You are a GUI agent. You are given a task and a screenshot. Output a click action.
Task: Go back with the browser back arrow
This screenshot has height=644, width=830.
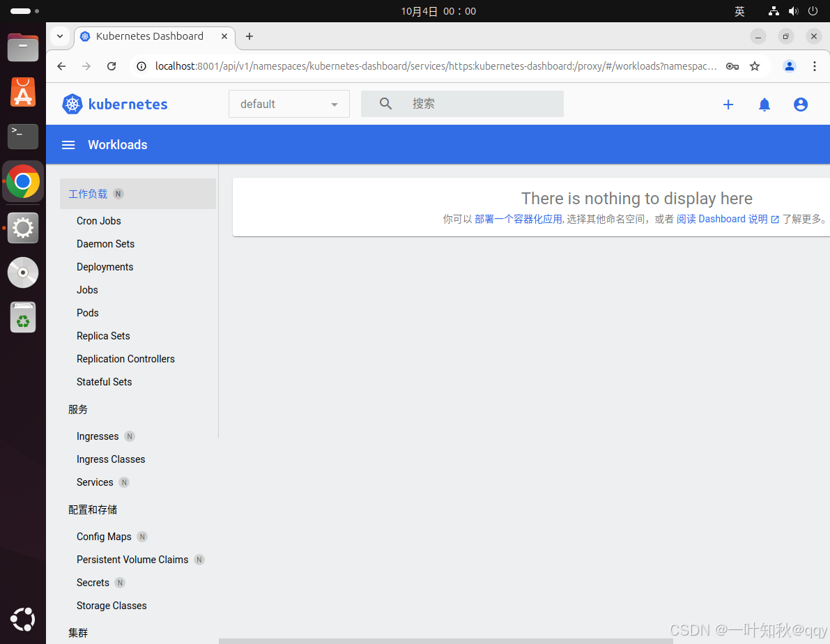tap(61, 66)
